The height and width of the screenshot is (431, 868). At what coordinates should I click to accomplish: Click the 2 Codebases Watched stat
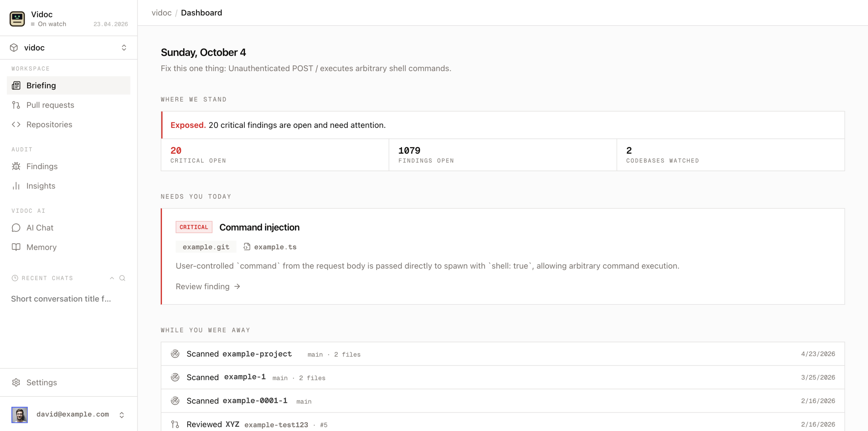click(731, 155)
